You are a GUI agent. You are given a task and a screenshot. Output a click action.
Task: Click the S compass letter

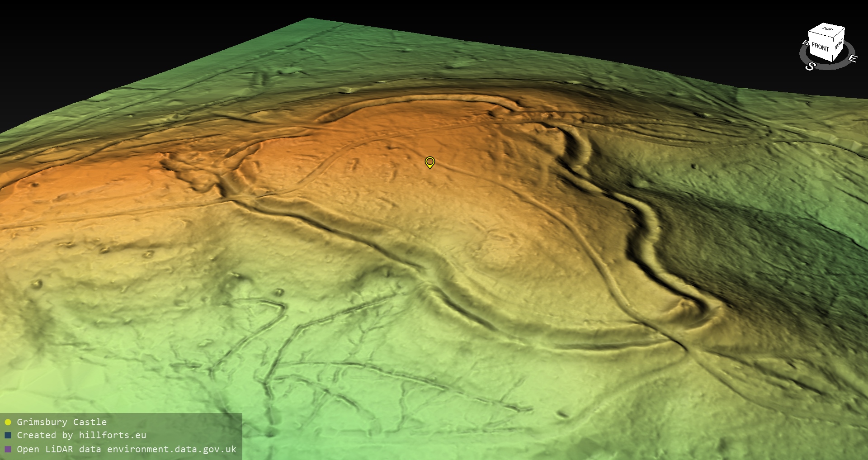[x=810, y=66]
